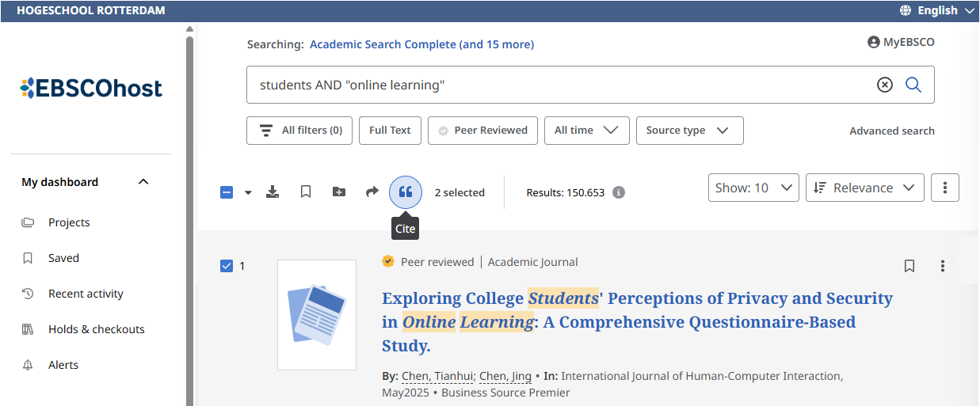Click Academic Search Complete (and 15 more) link

coord(421,44)
